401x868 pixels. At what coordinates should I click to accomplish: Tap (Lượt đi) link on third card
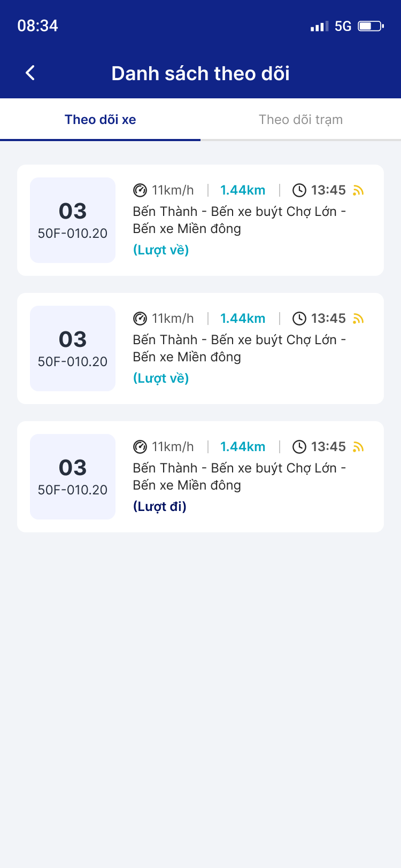tap(160, 507)
